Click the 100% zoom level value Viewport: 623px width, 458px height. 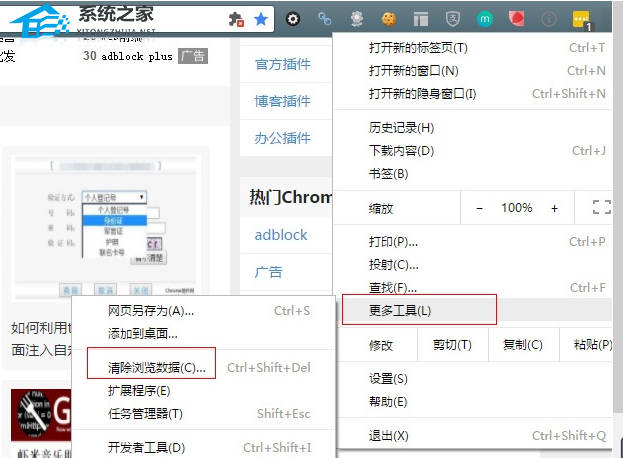click(517, 208)
